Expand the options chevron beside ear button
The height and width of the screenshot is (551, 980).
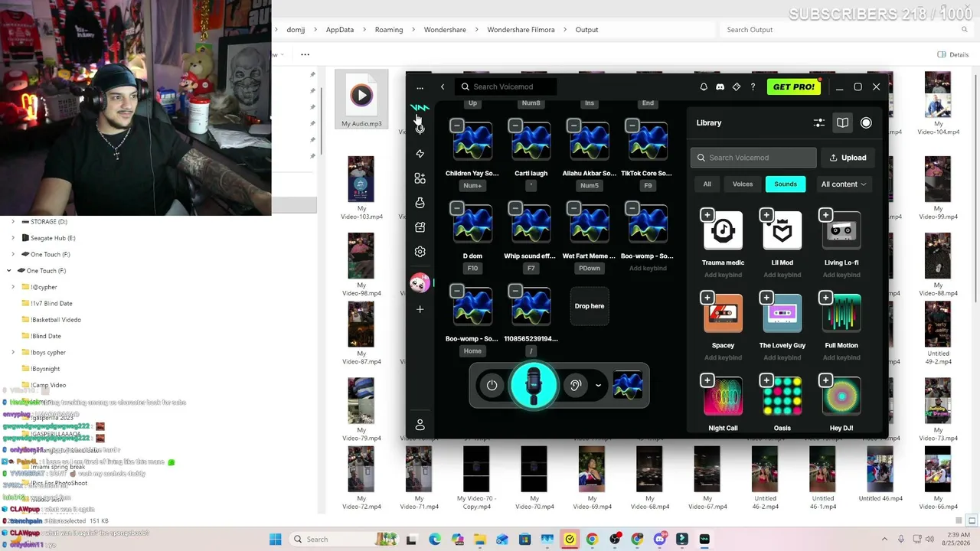598,386
